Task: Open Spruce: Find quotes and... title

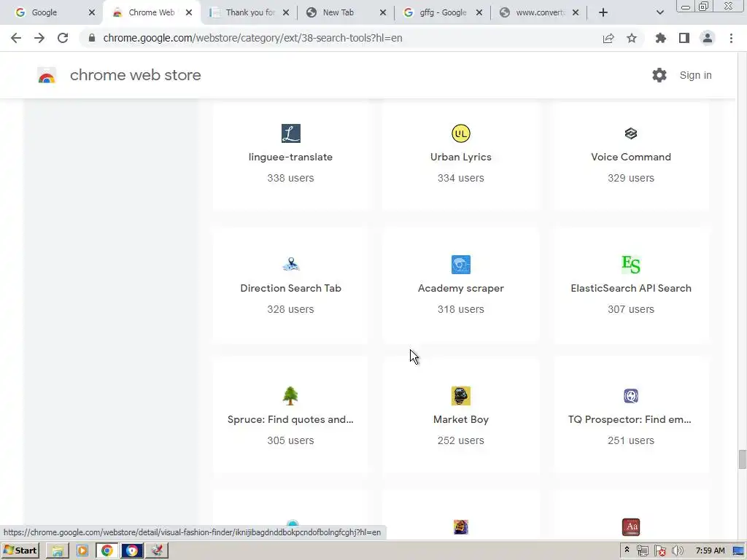Action: pyautogui.click(x=290, y=419)
